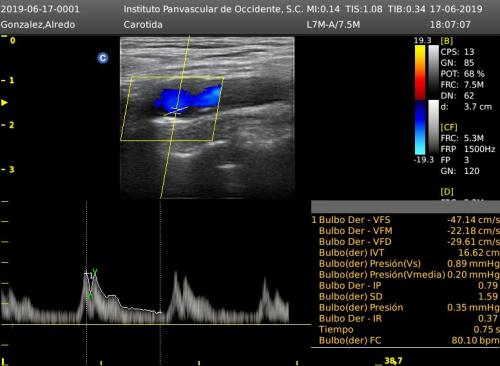The image size is (500, 366).
Task: Click the Doppler baseline on the spectrum
Action: (x=155, y=324)
